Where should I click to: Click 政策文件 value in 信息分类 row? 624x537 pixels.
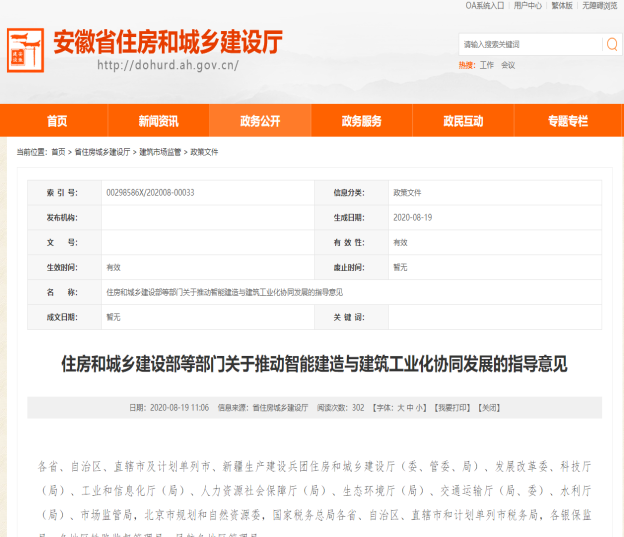(x=407, y=193)
